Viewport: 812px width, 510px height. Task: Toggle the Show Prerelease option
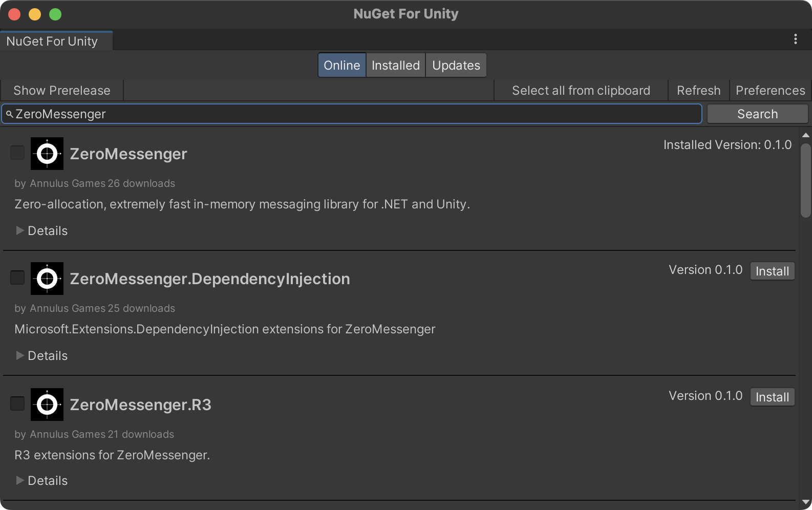pyautogui.click(x=62, y=91)
